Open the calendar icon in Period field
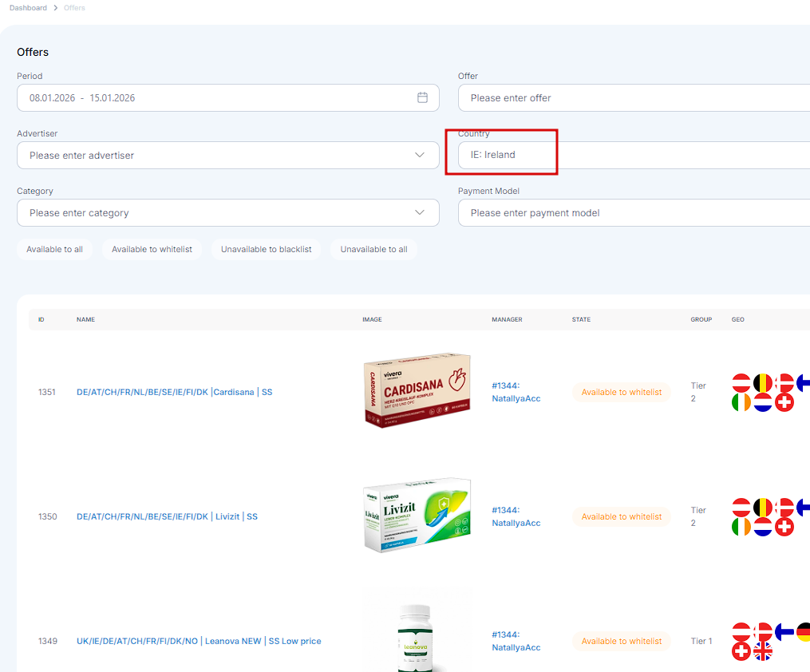 [422, 97]
